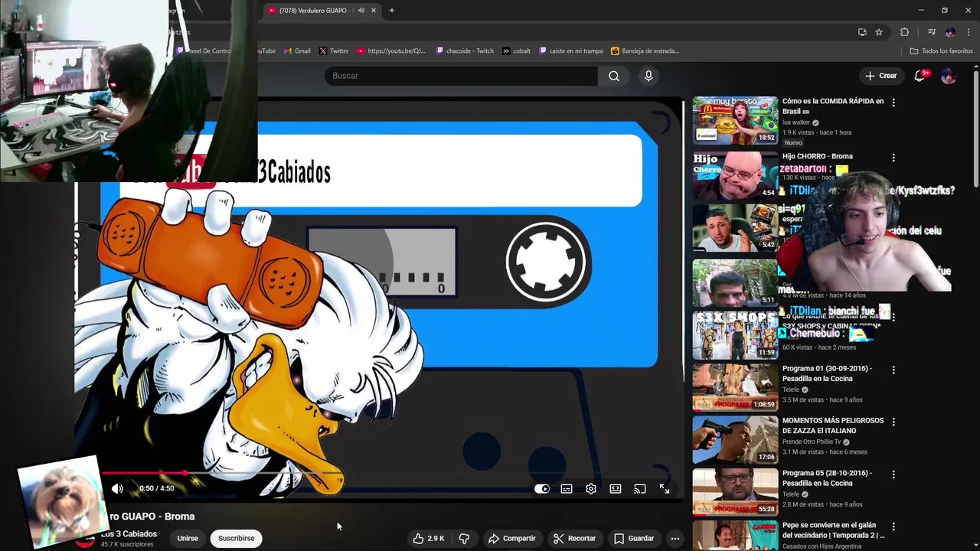Open Chrome media controls icon
The width and height of the screenshot is (980, 551).
[932, 32]
